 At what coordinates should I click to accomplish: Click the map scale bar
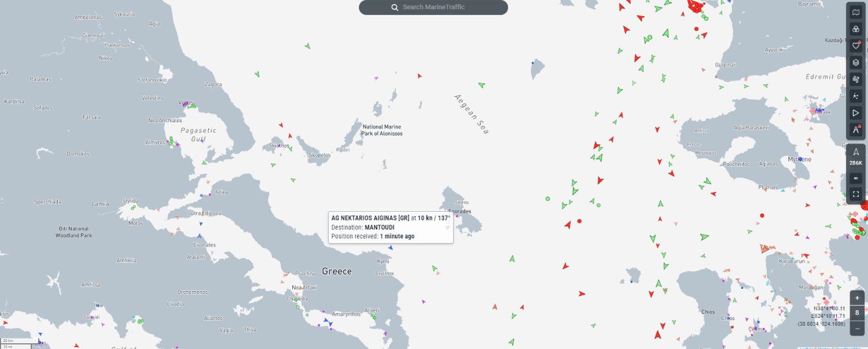[16, 344]
